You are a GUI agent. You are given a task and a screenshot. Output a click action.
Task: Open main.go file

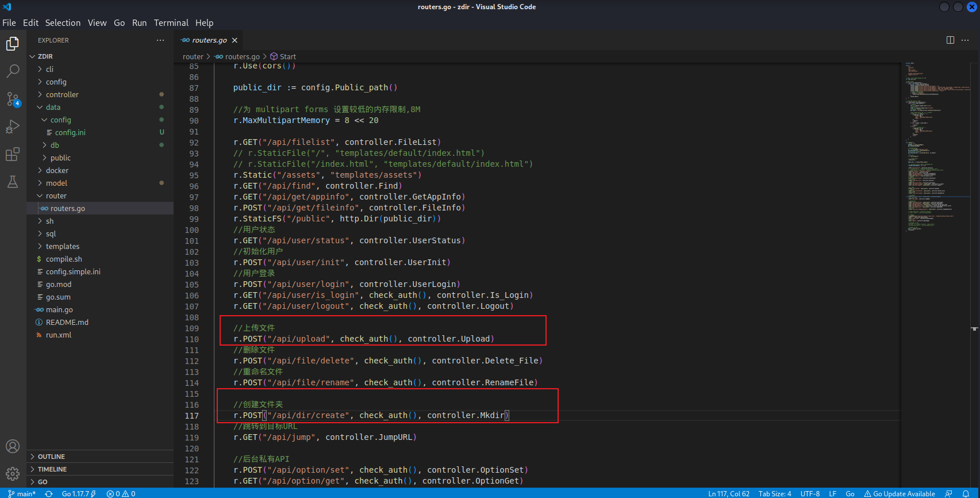click(100, 309)
